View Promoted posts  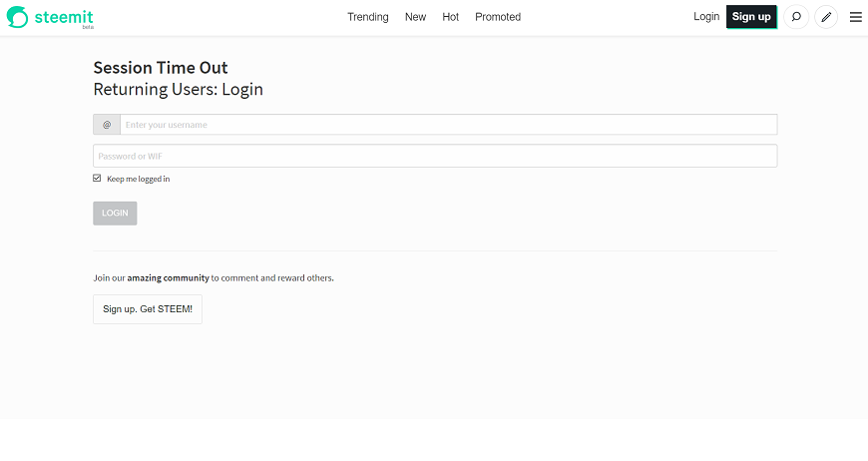[498, 17]
